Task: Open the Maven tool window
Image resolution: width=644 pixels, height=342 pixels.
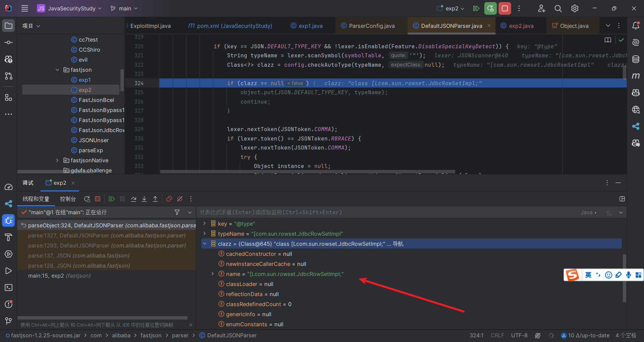Action: point(636,76)
